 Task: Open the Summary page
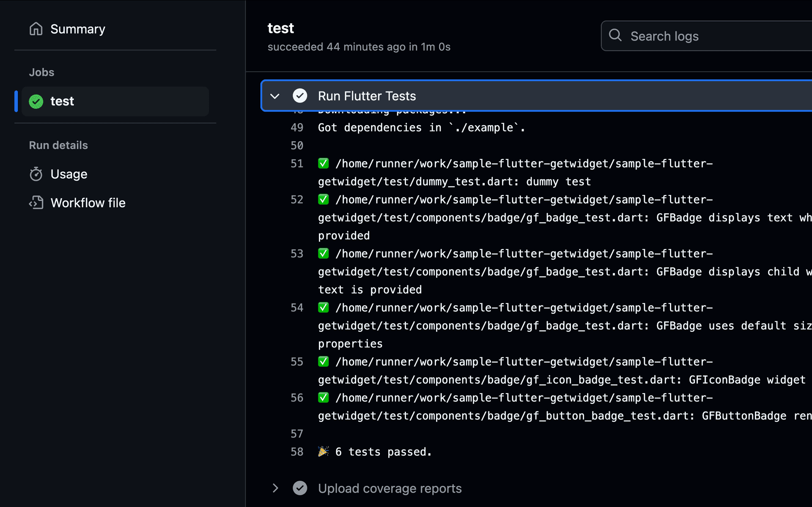coord(78,29)
